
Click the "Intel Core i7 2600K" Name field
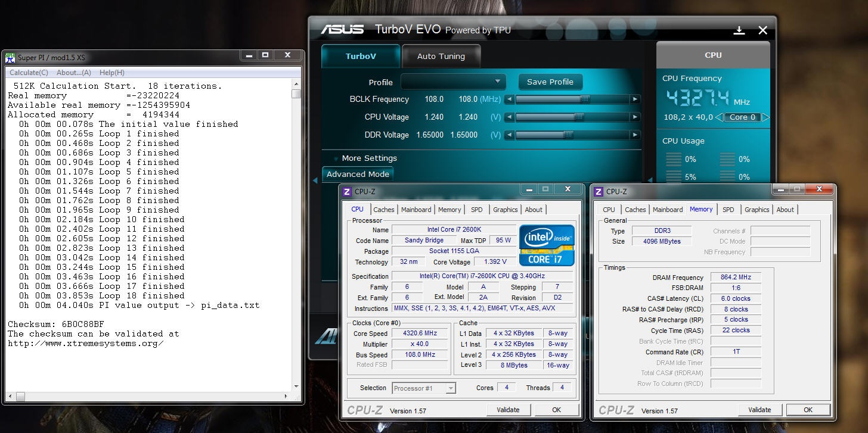(x=454, y=230)
